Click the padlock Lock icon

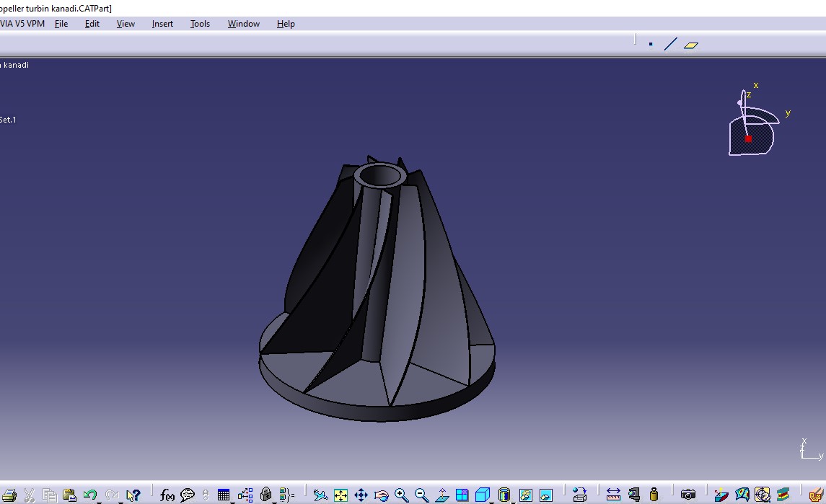point(266,494)
